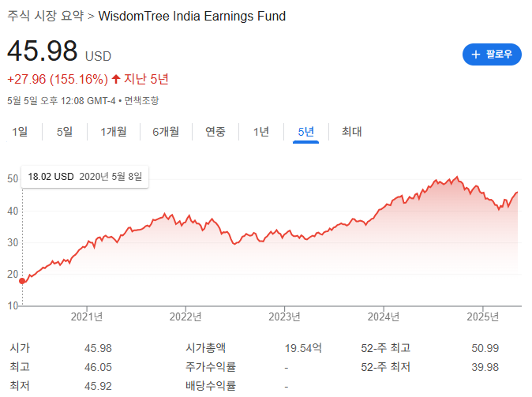Click the y-axis label 30
Image resolution: width=532 pixels, height=397 pixels.
pos(13,242)
